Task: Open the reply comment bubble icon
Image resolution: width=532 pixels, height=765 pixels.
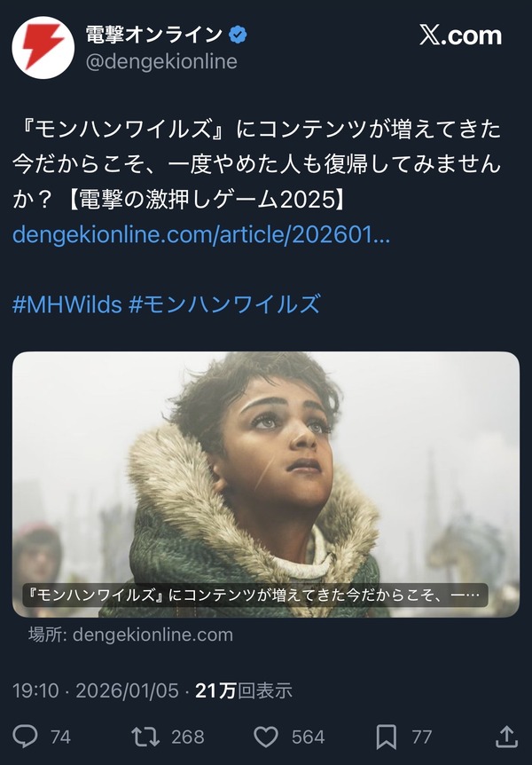Action: coord(25,737)
